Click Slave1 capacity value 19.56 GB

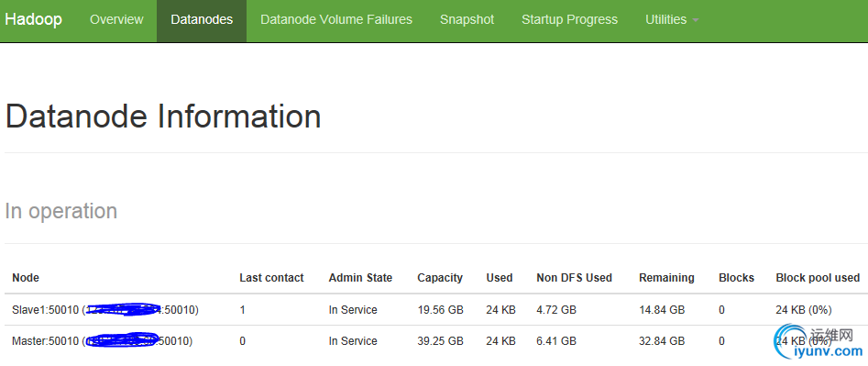440,310
